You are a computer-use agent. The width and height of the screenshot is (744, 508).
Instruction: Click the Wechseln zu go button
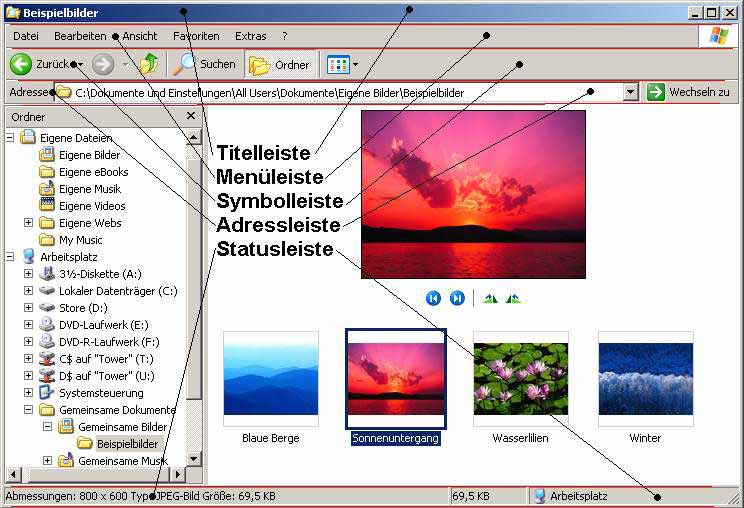[x=688, y=92]
